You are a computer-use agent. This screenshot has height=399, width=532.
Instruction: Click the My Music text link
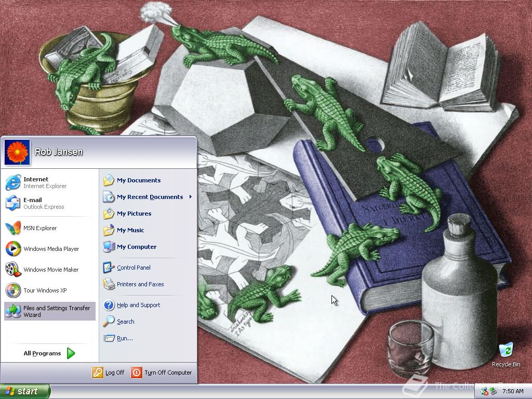[x=130, y=230]
